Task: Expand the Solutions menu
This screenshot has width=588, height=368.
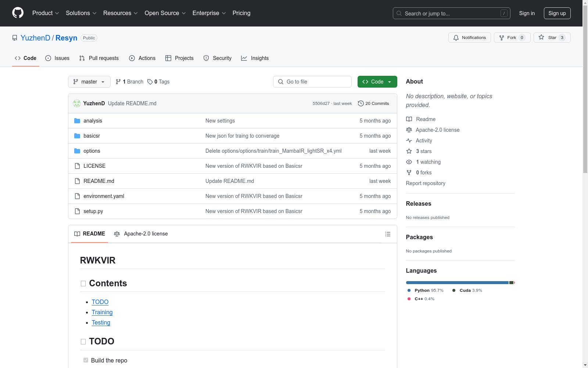Action: point(81,13)
